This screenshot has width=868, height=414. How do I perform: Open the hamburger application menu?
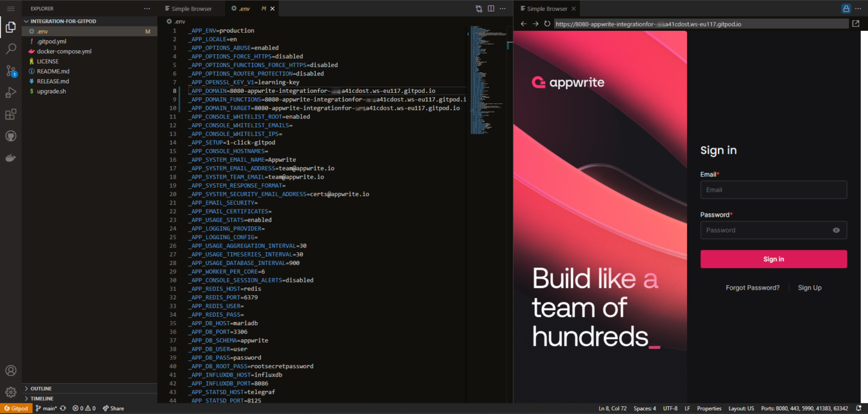tap(10, 8)
